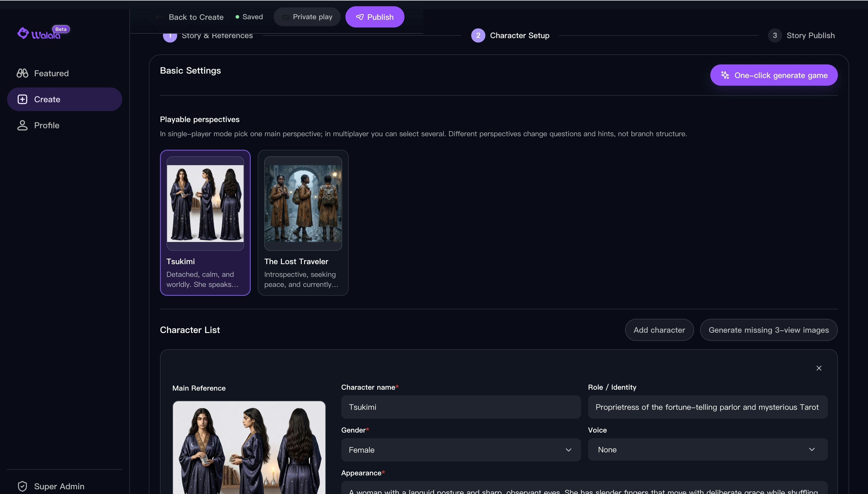Click the Basic Settings heading
868x494 pixels.
[x=190, y=71]
